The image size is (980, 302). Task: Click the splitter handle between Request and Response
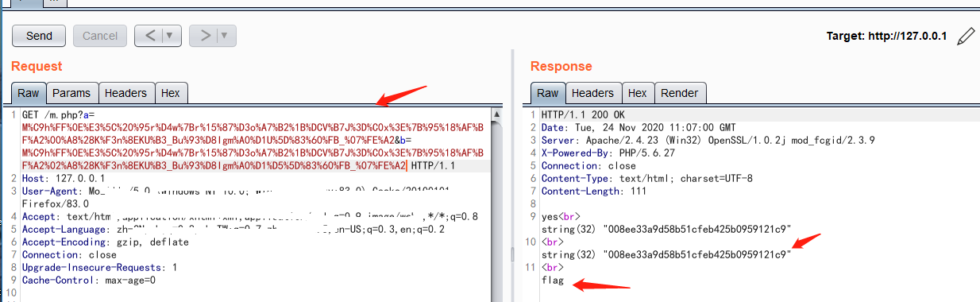(512, 254)
